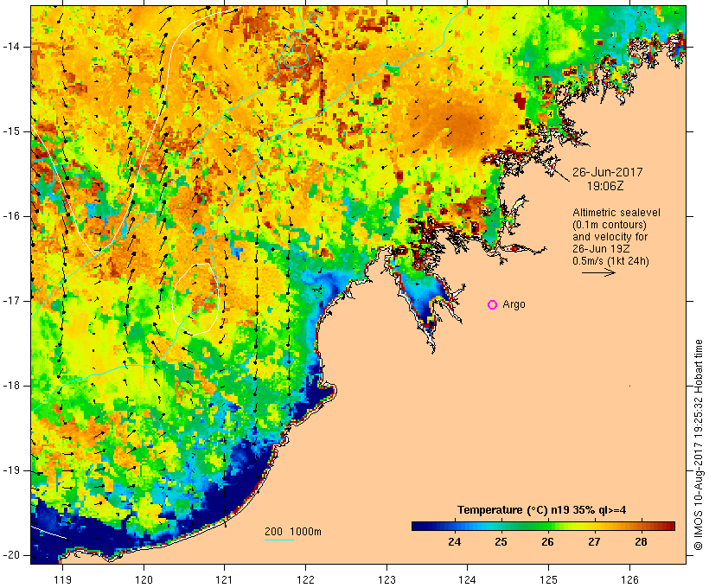Click the '126' longitude axis label
The height and width of the screenshot is (588, 709).
tap(629, 579)
